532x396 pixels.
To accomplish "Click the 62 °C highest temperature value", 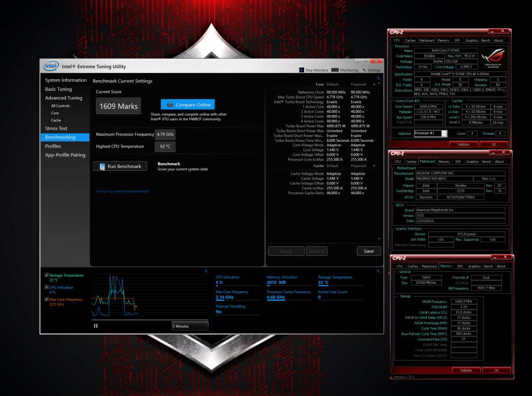I will (x=165, y=146).
